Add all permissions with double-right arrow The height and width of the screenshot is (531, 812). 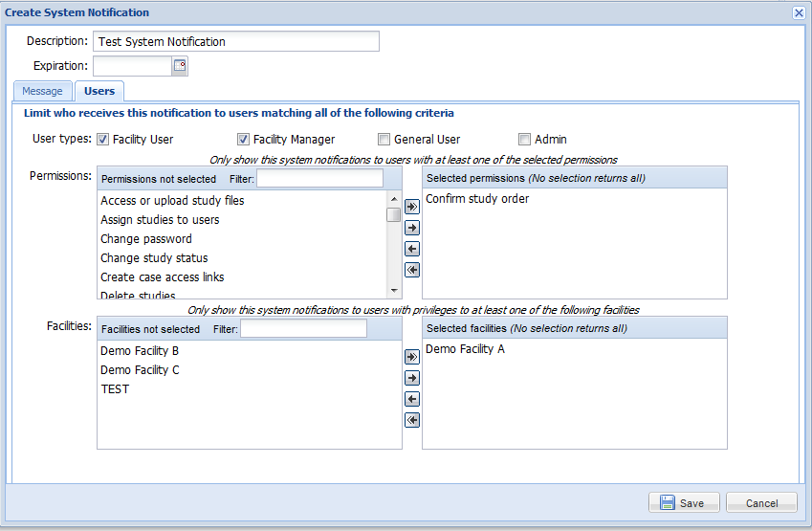click(411, 207)
